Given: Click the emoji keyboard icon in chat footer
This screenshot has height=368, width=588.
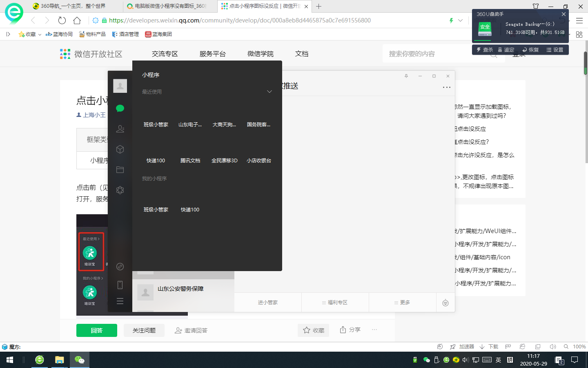Looking at the screenshot, I should point(445,303).
